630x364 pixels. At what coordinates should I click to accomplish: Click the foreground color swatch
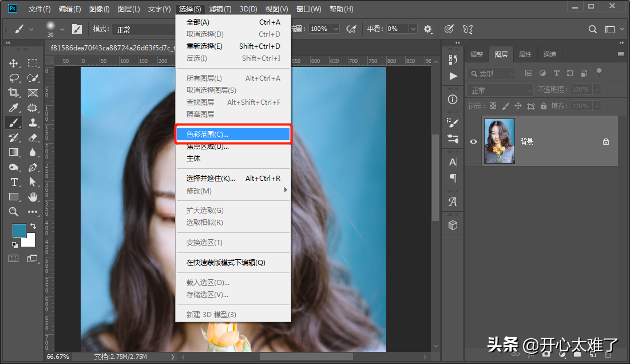19,230
